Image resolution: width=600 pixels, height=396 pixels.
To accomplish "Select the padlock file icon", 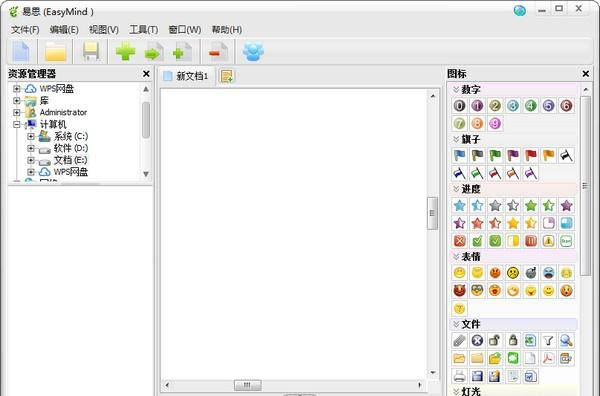I will [x=513, y=341].
